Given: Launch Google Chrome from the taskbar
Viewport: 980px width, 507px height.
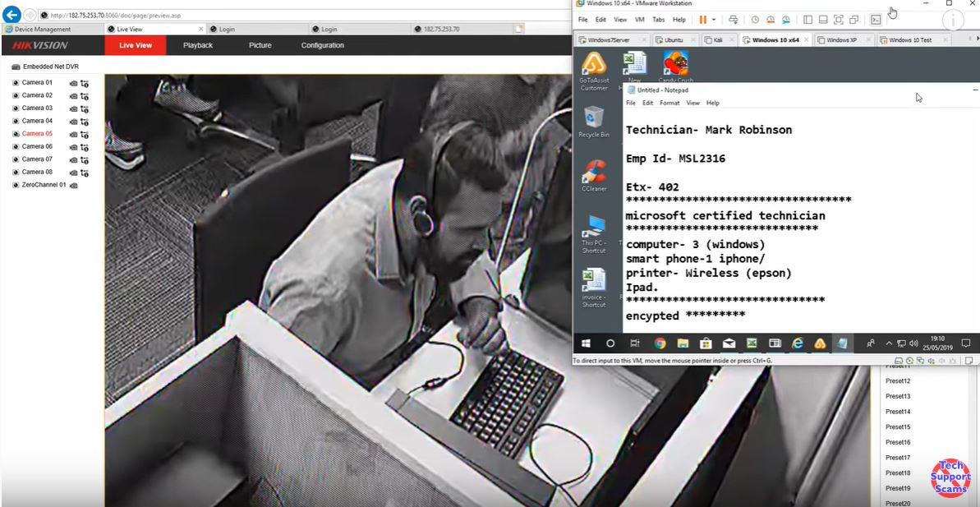Looking at the screenshot, I should (659, 343).
